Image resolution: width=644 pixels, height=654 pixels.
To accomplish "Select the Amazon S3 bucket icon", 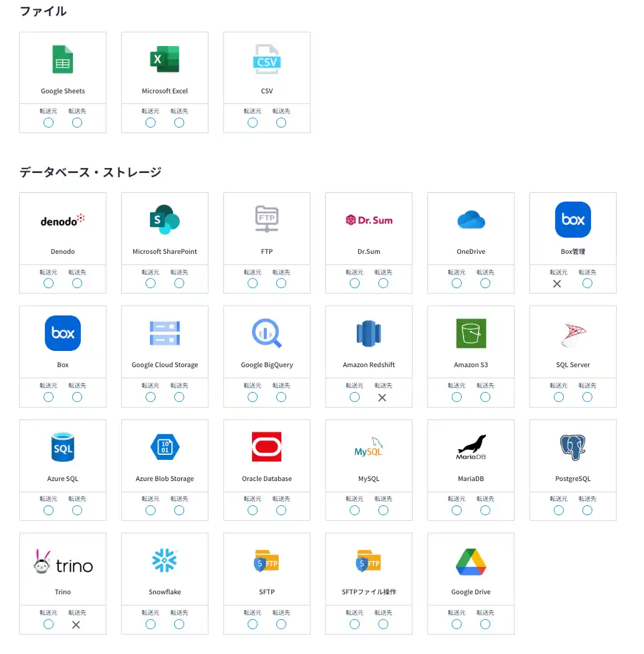I will (470, 334).
